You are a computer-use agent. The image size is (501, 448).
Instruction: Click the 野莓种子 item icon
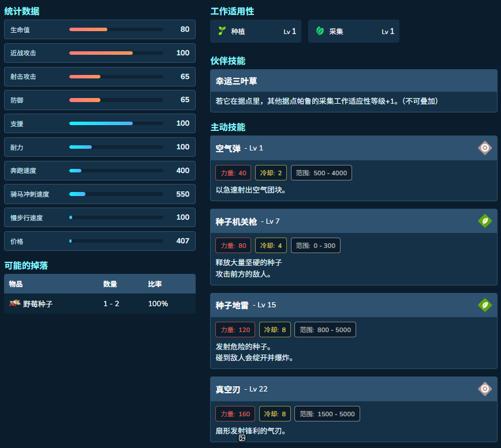click(14, 303)
